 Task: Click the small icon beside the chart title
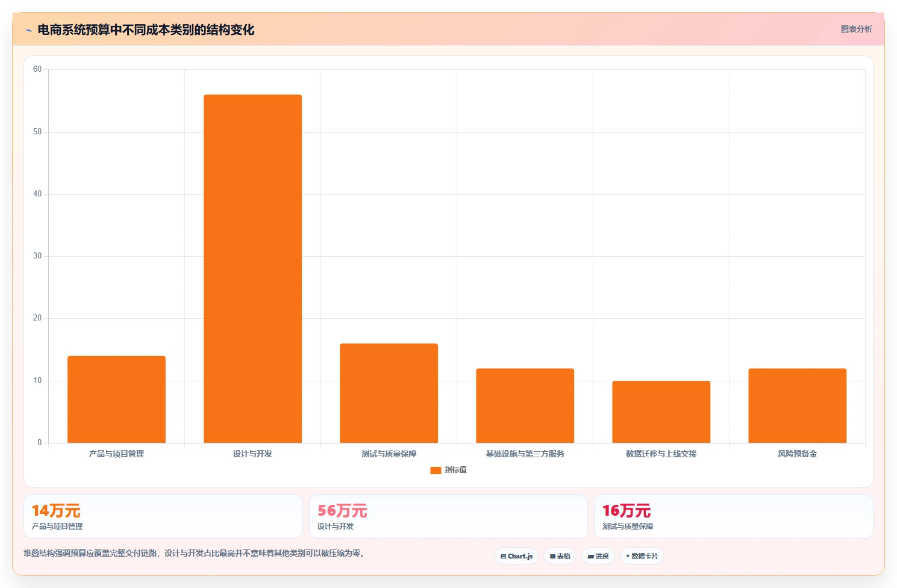pyautogui.click(x=28, y=30)
